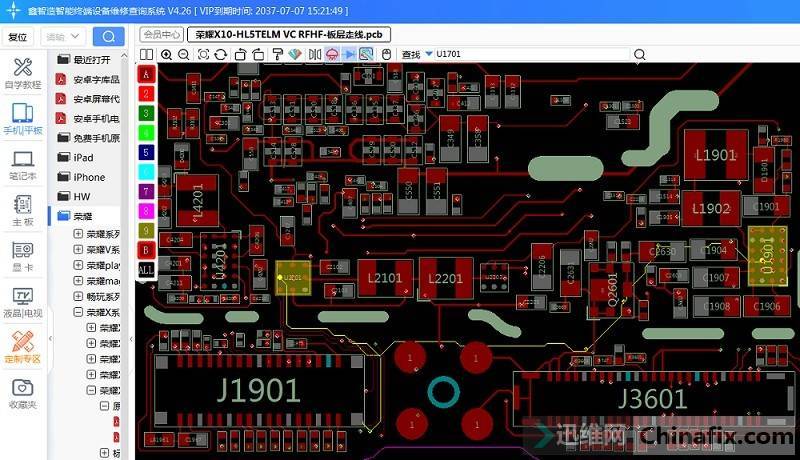Open the 收藏夹 favorites sidebar section
800x460 pixels.
point(22,393)
